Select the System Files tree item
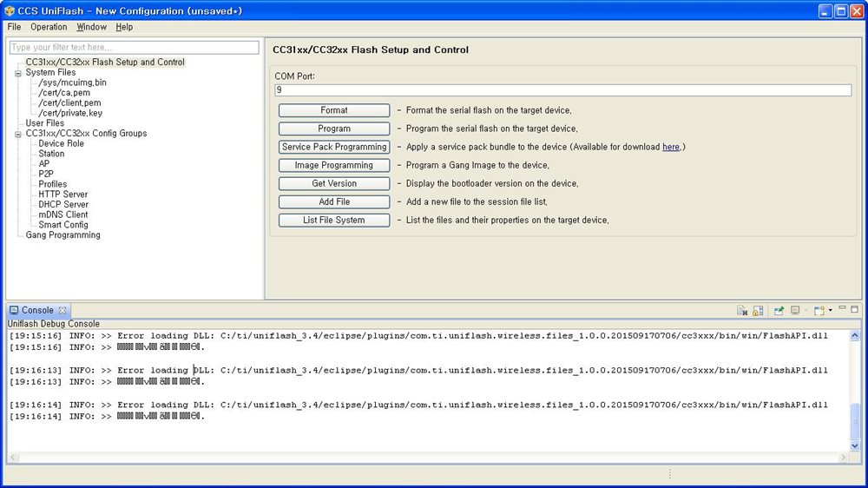 click(x=50, y=72)
